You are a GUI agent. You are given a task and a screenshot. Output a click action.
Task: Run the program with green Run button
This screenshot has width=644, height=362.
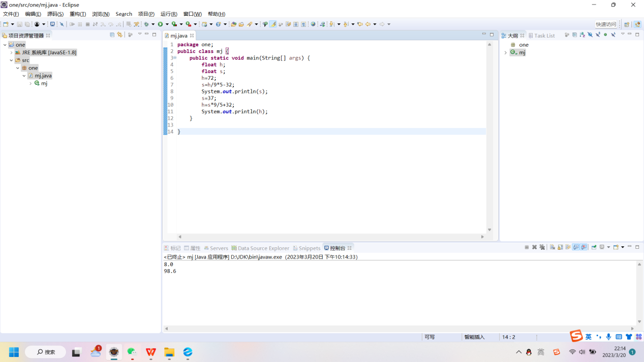[x=160, y=24]
